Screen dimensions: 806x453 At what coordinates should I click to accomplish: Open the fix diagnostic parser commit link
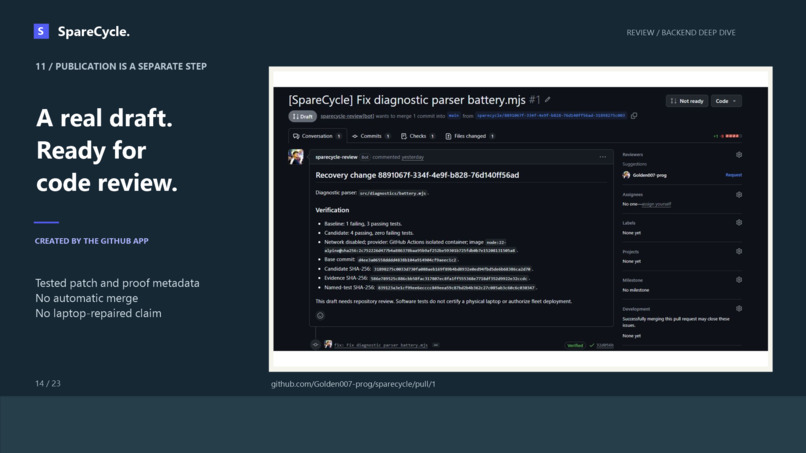tap(381, 345)
